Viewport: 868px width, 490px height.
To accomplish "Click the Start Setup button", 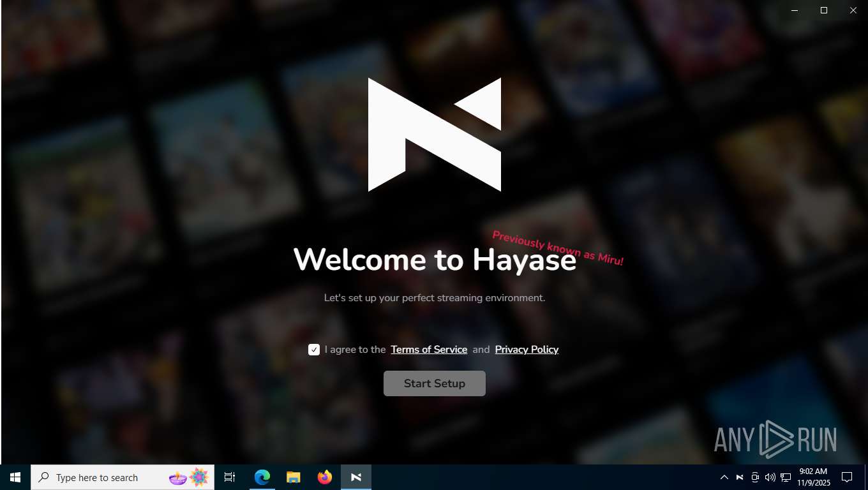I will [435, 383].
